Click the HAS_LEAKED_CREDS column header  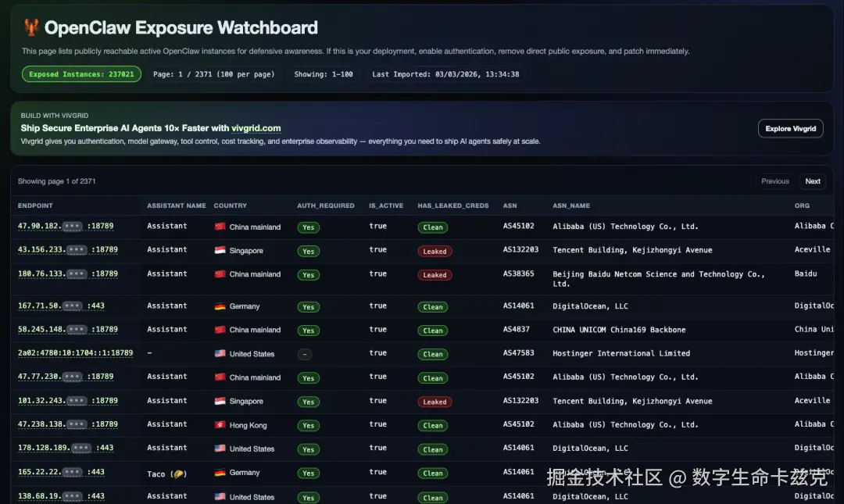pyautogui.click(x=453, y=206)
